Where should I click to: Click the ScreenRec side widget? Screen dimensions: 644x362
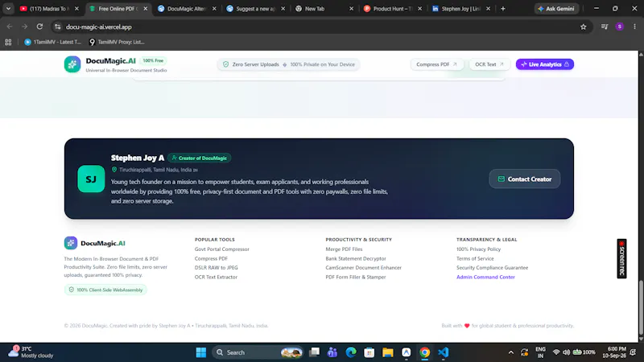621,258
